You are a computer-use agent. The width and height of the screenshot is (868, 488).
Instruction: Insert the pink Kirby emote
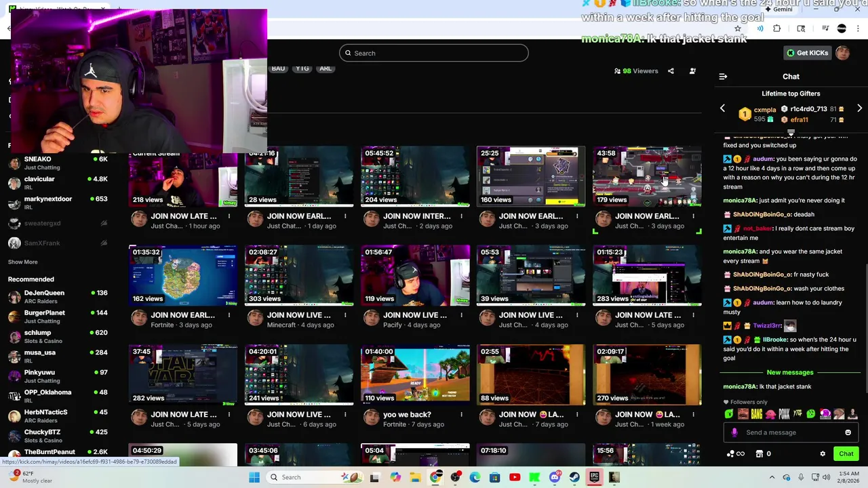point(770,414)
